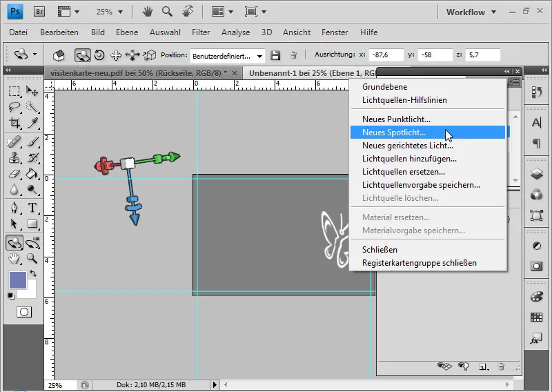Select the Healing Brush tool
552x392 pixels.
click(14, 142)
